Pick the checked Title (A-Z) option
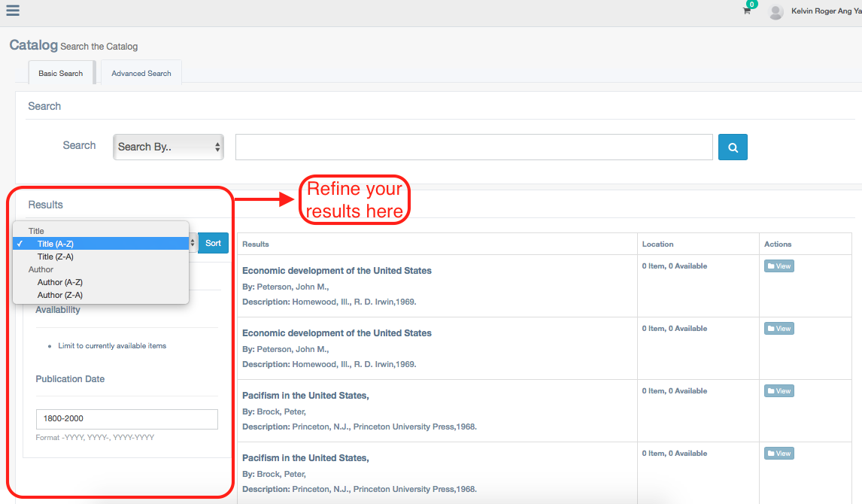The image size is (862, 504). tap(56, 244)
